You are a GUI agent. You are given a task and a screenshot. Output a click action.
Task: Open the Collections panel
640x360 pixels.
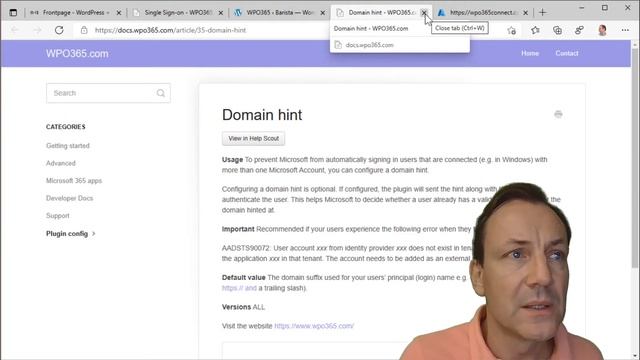pyautogui.click(x=557, y=30)
